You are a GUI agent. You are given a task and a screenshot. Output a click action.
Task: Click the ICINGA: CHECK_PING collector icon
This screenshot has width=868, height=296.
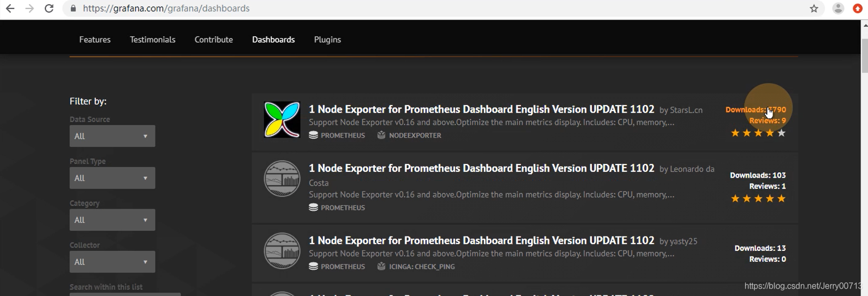click(x=381, y=267)
